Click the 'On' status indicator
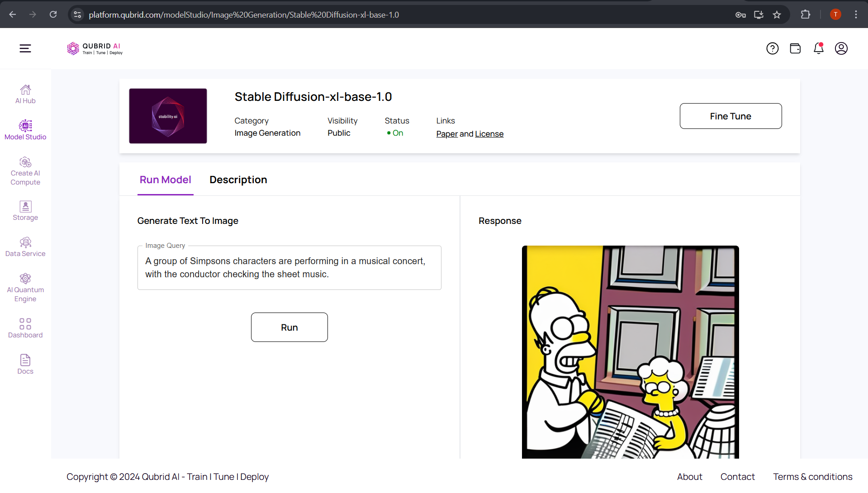The width and height of the screenshot is (868, 493). pos(395,133)
